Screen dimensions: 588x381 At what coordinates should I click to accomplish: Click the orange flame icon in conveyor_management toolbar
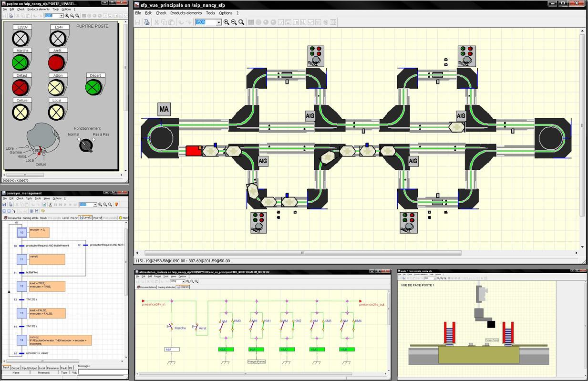click(117, 204)
